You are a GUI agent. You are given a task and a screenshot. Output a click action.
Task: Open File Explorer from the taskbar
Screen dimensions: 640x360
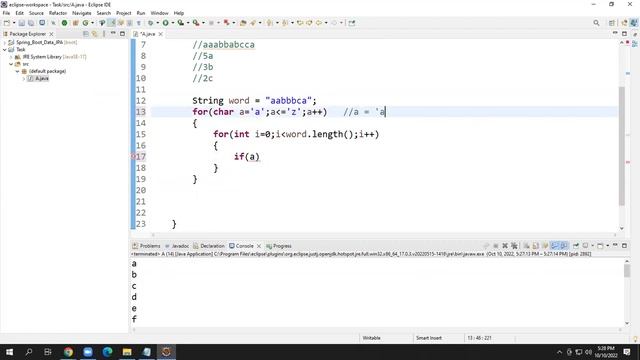point(127,352)
